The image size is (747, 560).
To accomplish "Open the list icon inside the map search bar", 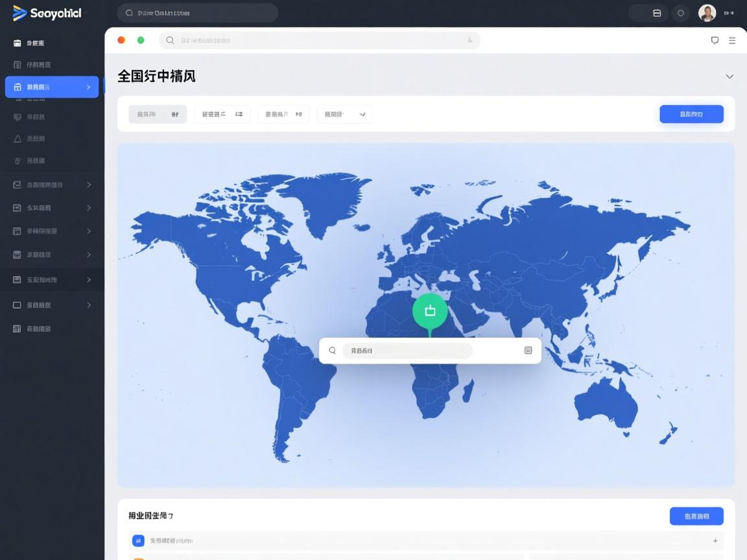I will pyautogui.click(x=528, y=350).
